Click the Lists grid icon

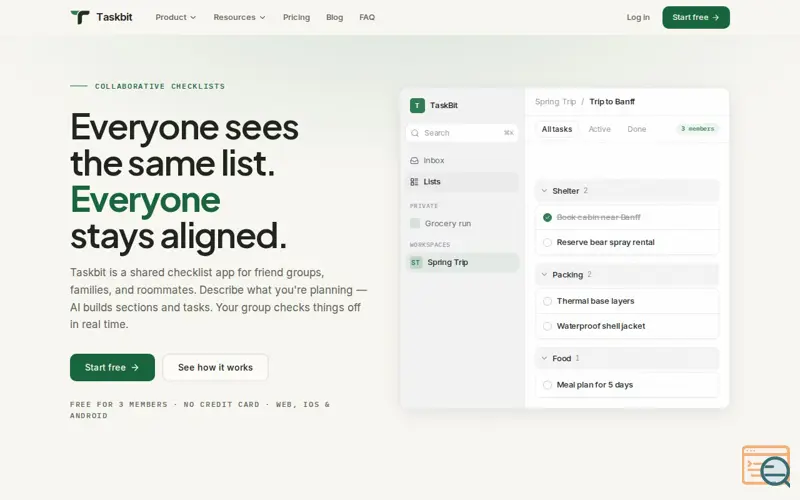coord(414,182)
